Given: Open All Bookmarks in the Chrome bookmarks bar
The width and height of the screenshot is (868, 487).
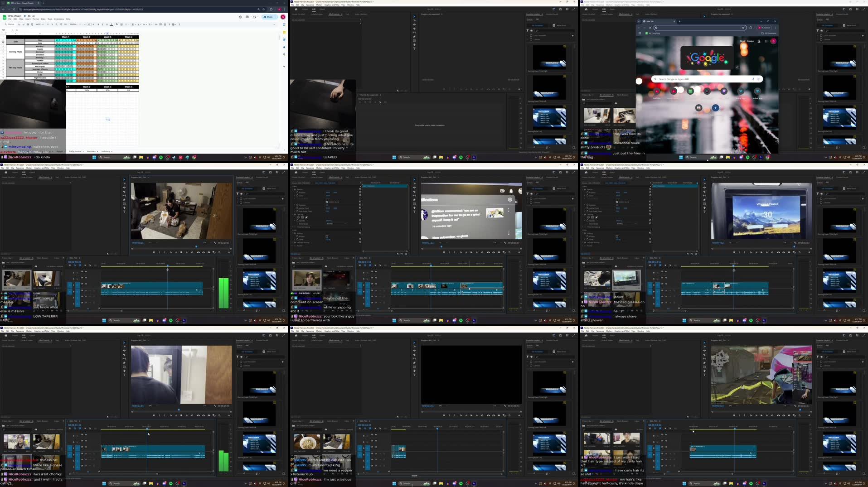Looking at the screenshot, I should 769,33.
